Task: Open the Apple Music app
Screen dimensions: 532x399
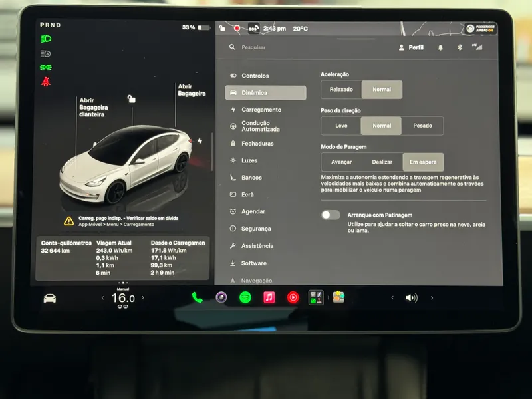Action: click(x=269, y=297)
